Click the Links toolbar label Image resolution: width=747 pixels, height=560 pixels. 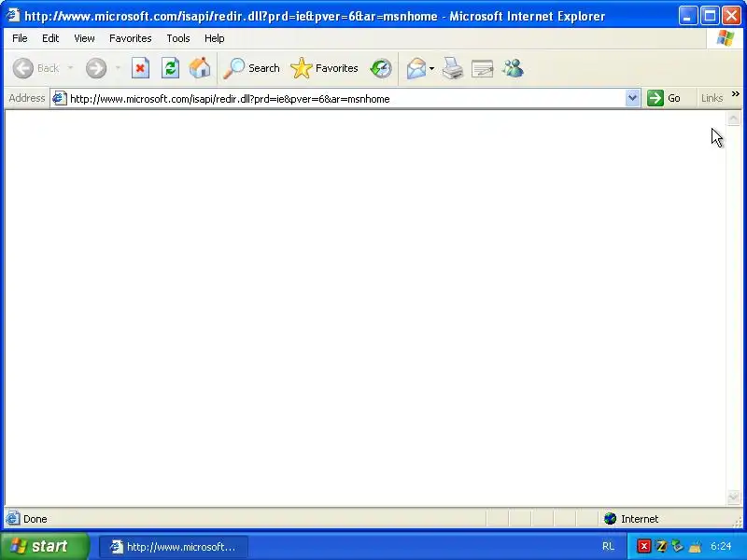pyautogui.click(x=712, y=98)
